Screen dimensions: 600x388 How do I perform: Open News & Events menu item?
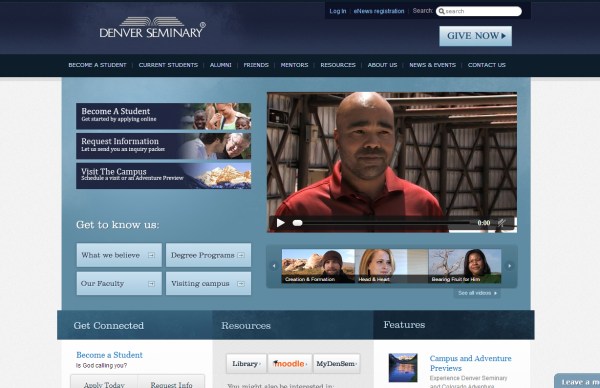click(x=432, y=65)
